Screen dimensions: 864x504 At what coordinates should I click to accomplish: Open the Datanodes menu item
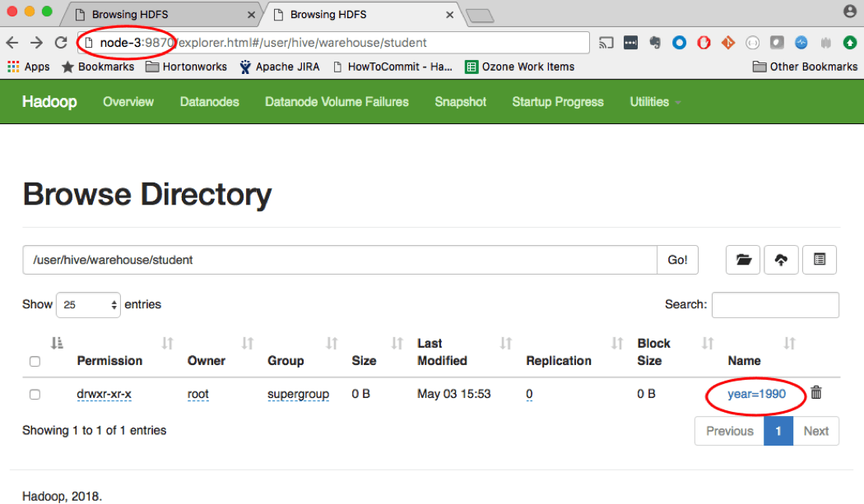211,101
